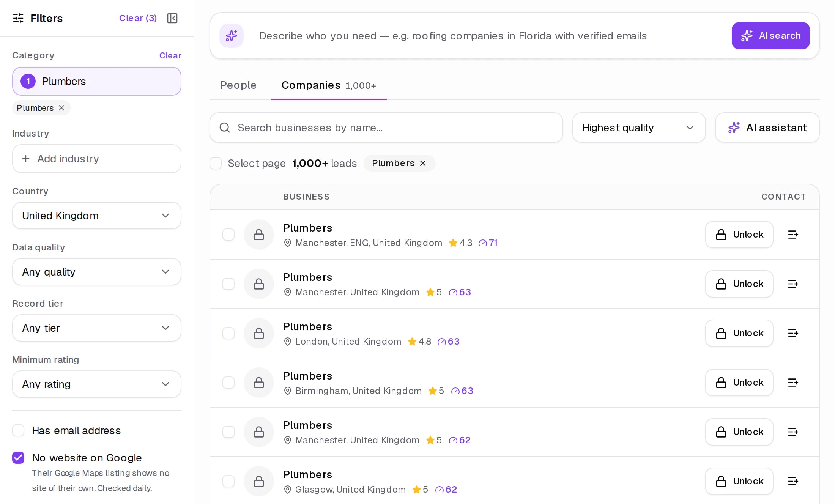Screen dimensions: 835x504
Task: Add London plumber to list icon
Action: tap(793, 333)
